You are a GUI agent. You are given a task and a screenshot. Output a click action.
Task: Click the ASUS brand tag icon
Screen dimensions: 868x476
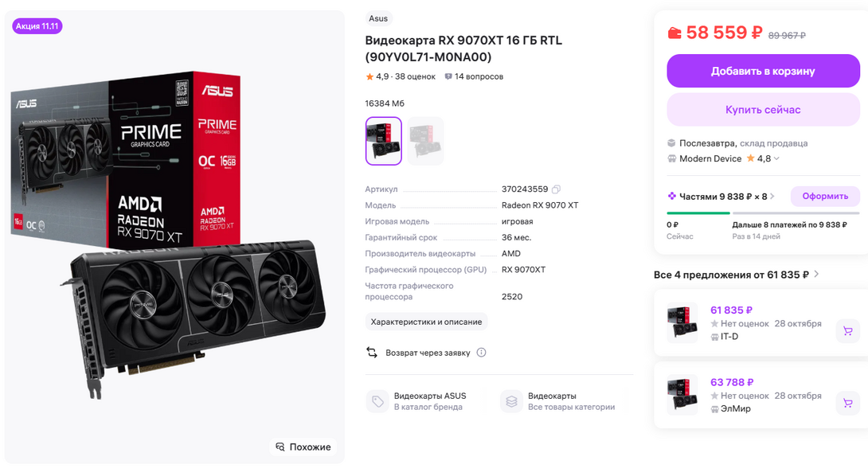click(377, 401)
